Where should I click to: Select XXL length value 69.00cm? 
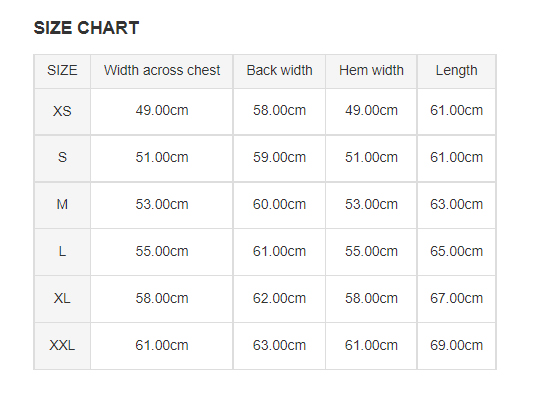click(x=457, y=346)
